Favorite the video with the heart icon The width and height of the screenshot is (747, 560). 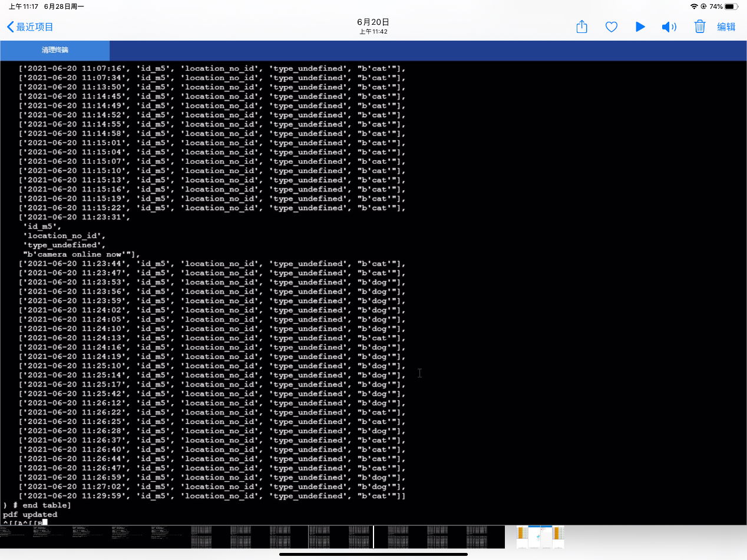[x=612, y=26]
